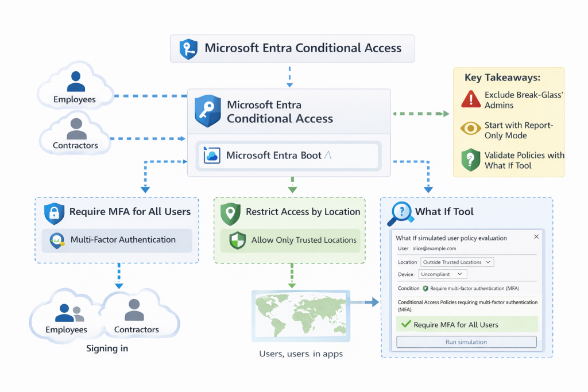This screenshot has height=392, width=588.
Task: Click the alice@example.com user field
Action: [x=434, y=249]
